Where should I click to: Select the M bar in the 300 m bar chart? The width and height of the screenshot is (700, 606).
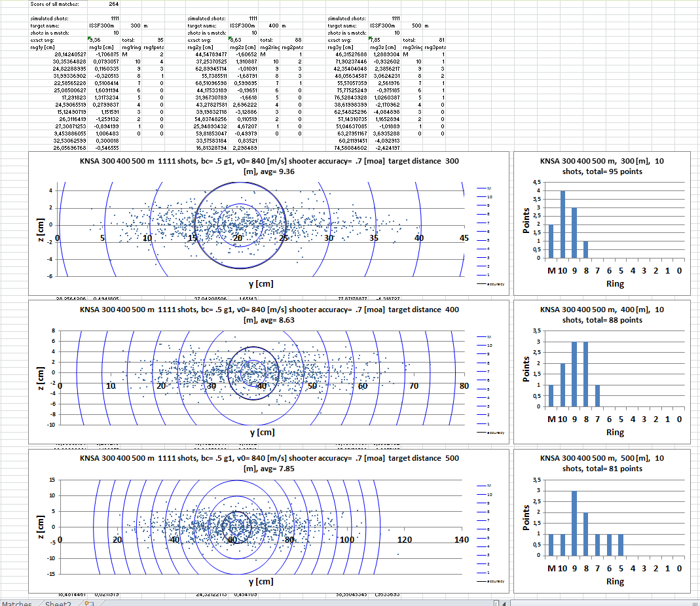pos(551,241)
